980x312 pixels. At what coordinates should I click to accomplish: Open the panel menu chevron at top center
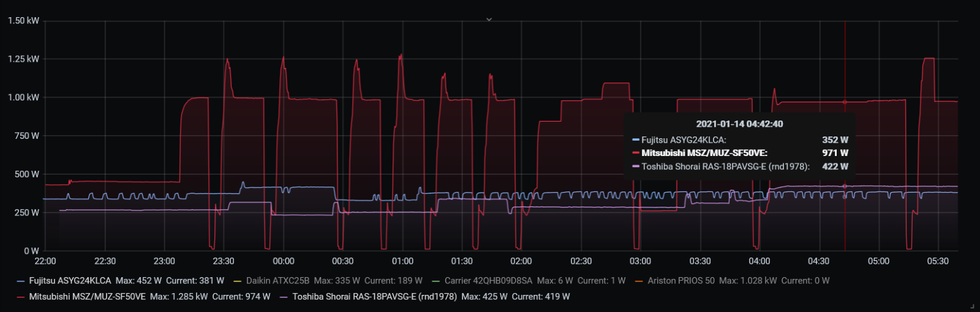[x=489, y=20]
